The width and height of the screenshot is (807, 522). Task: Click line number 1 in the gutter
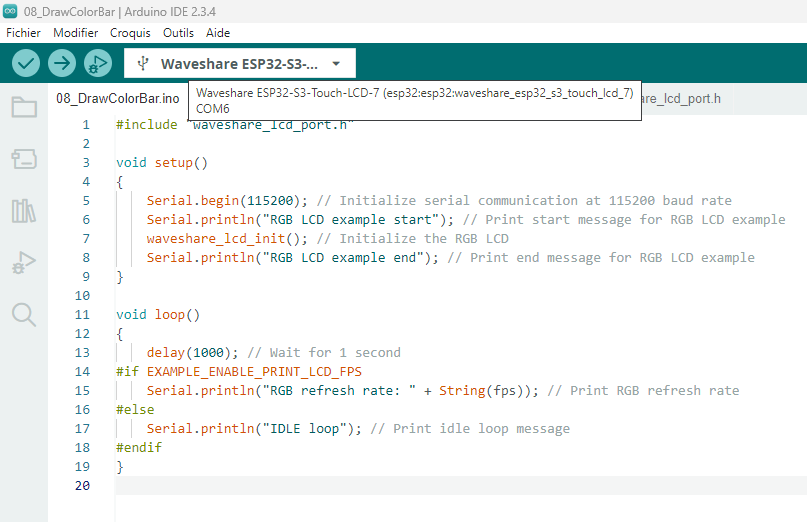pos(86,125)
